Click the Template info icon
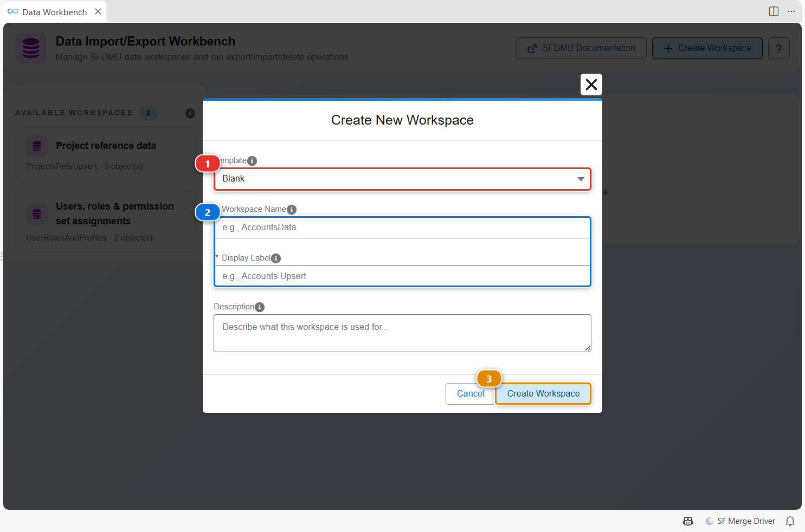Screen dimensions: 805x532 pos(252,161)
